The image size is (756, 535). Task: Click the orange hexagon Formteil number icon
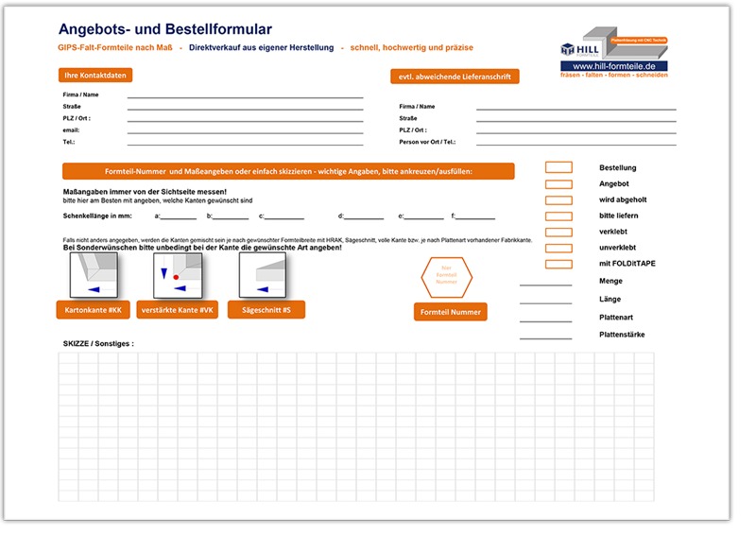click(x=446, y=275)
